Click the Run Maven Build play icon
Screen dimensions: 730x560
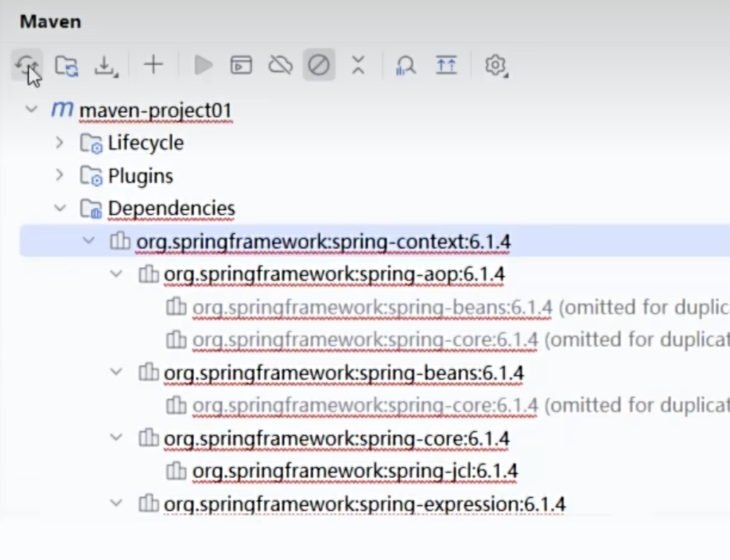pyautogui.click(x=204, y=65)
